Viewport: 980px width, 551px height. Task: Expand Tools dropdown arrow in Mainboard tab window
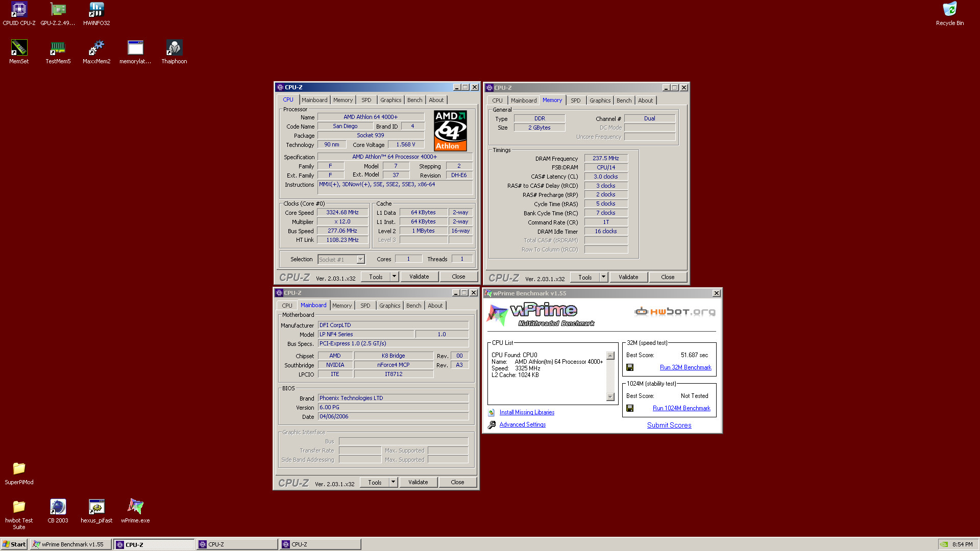click(x=393, y=482)
